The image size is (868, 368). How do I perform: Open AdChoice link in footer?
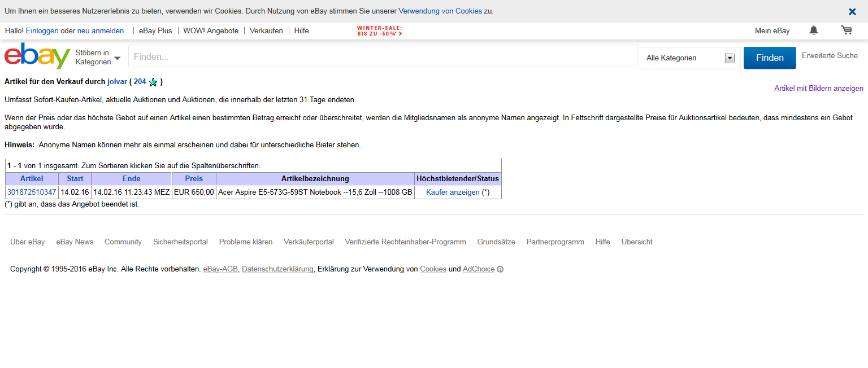[479, 269]
